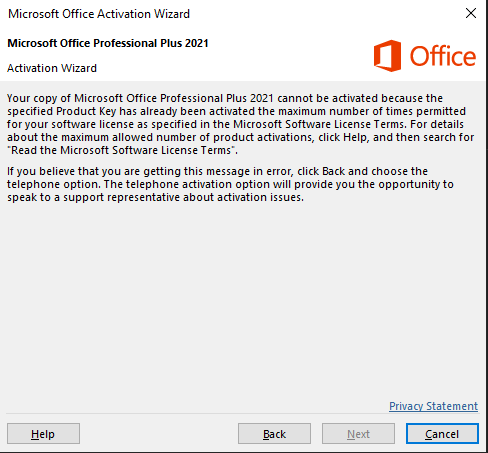
Task: Close the Activation Wizard with the X
Action: 471,13
